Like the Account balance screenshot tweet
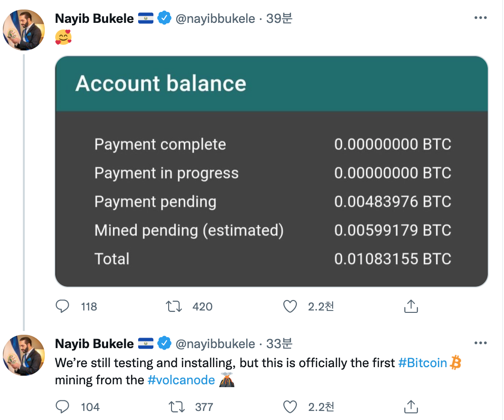This screenshot has width=504, height=420. (x=290, y=306)
